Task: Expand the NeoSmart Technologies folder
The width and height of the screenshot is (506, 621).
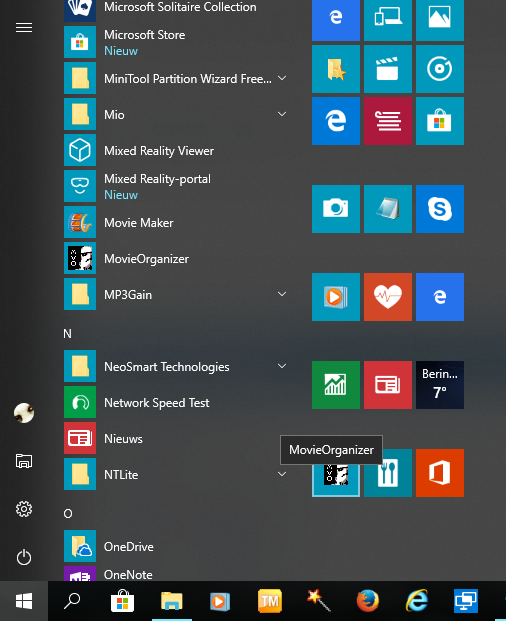Action: click(175, 366)
